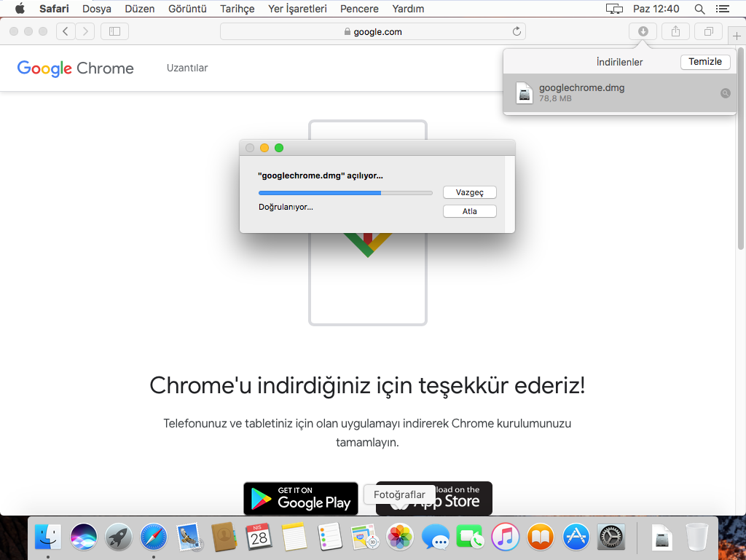
Task: Click Atla to skip verification
Action: point(470,211)
